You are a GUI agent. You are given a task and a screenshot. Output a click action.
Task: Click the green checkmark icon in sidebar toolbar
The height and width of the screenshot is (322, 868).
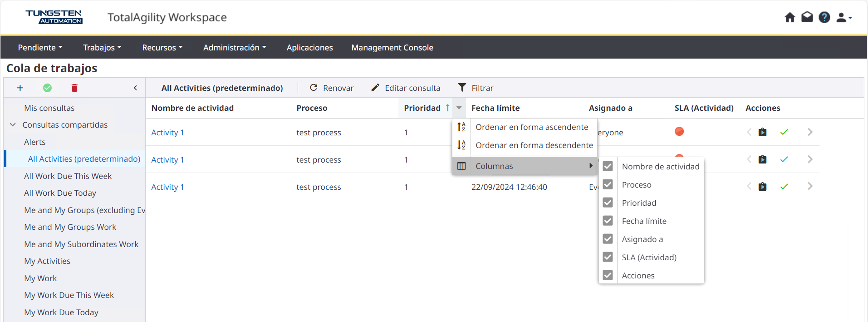[47, 88]
